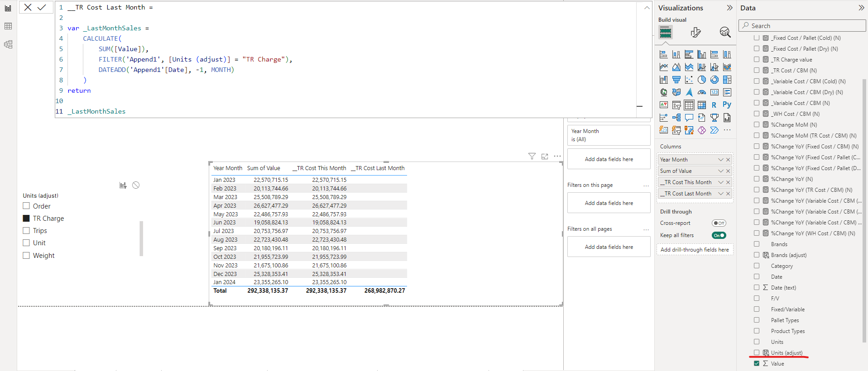Open the Model view icon in left sidebar

(x=8, y=44)
